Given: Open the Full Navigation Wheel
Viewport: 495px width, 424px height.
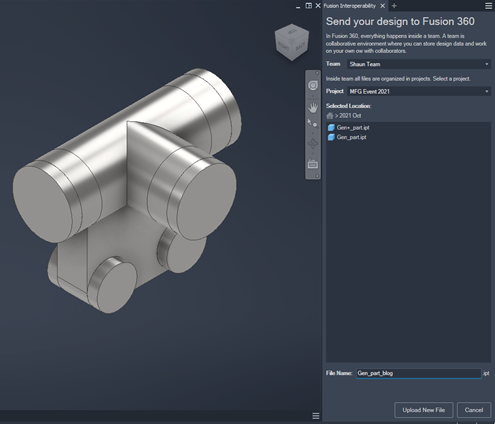Looking at the screenshot, I should pyautogui.click(x=313, y=85).
